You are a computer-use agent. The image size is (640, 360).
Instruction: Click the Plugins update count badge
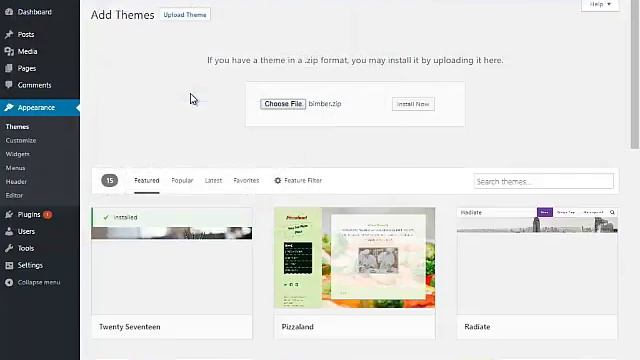coord(47,214)
